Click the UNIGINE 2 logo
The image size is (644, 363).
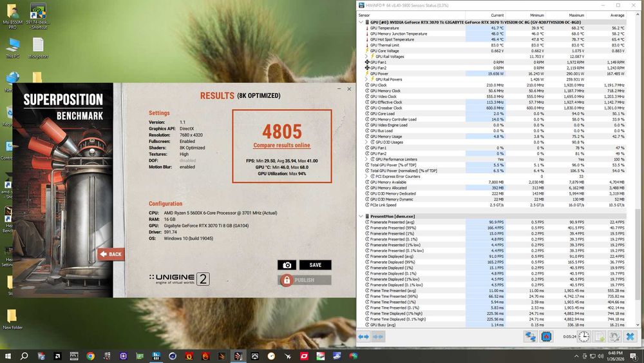pyautogui.click(x=180, y=279)
